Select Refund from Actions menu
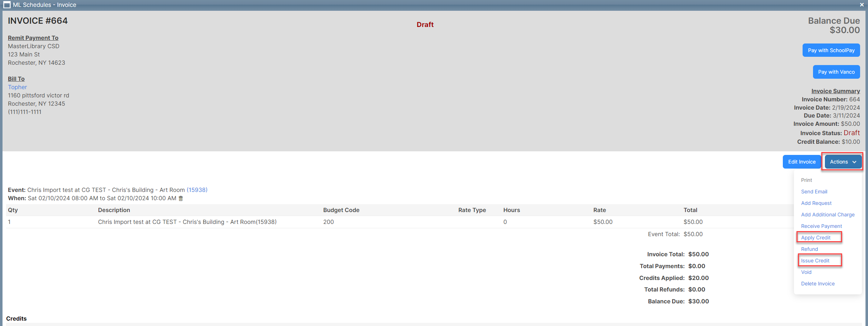The height and width of the screenshot is (326, 868). [809, 249]
